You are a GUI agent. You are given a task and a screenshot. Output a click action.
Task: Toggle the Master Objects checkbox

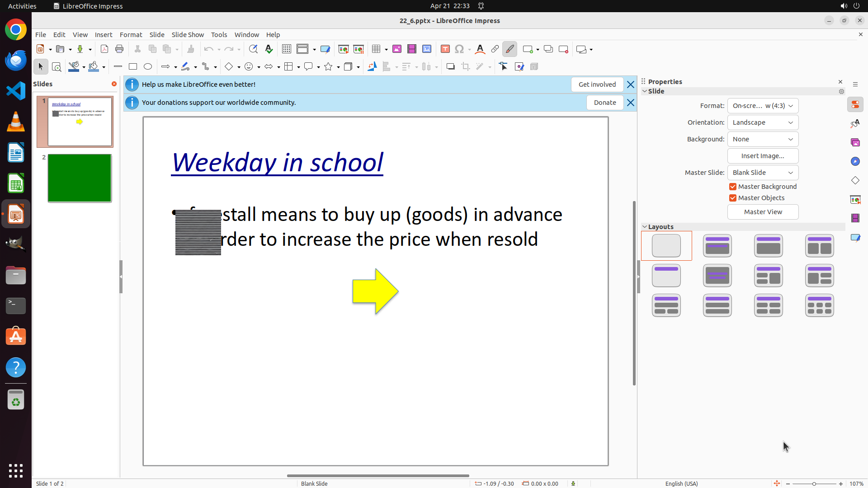(733, 198)
